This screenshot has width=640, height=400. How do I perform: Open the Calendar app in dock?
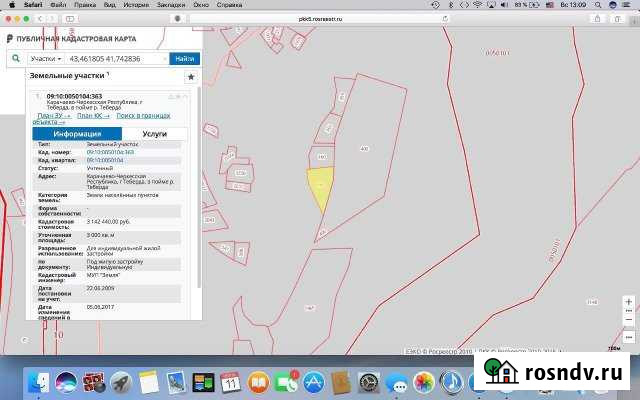[230, 382]
